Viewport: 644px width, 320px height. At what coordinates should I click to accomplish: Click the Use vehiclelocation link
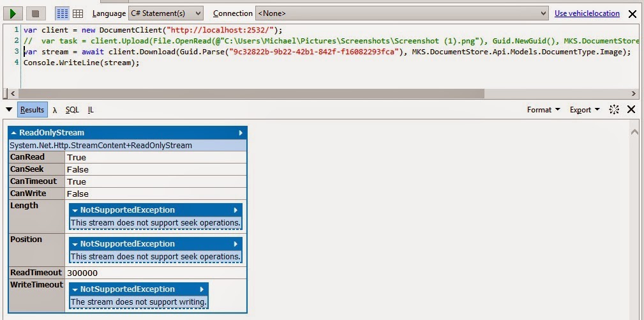tap(587, 13)
